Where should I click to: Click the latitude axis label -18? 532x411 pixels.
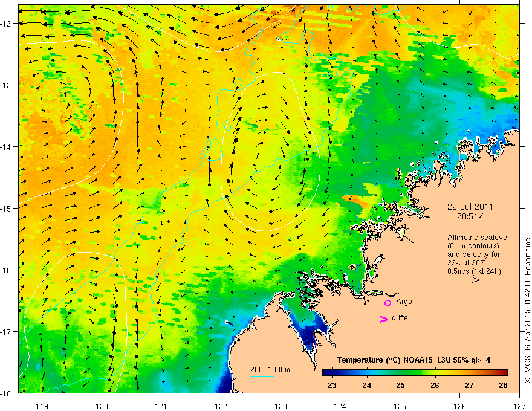click(x=7, y=393)
